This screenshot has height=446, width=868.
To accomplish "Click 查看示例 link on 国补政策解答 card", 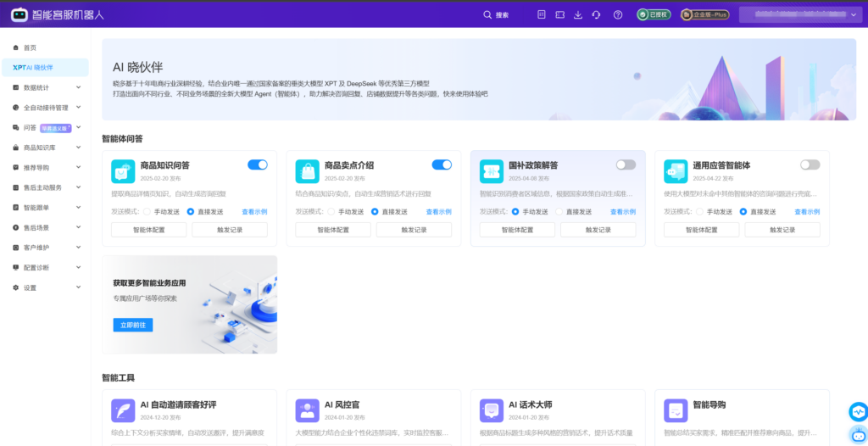I will coord(623,212).
